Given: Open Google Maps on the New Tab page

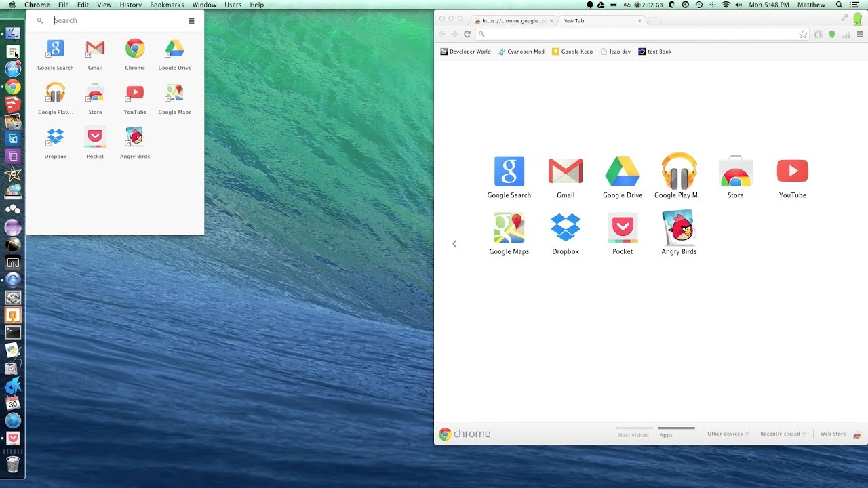Looking at the screenshot, I should coord(509,234).
